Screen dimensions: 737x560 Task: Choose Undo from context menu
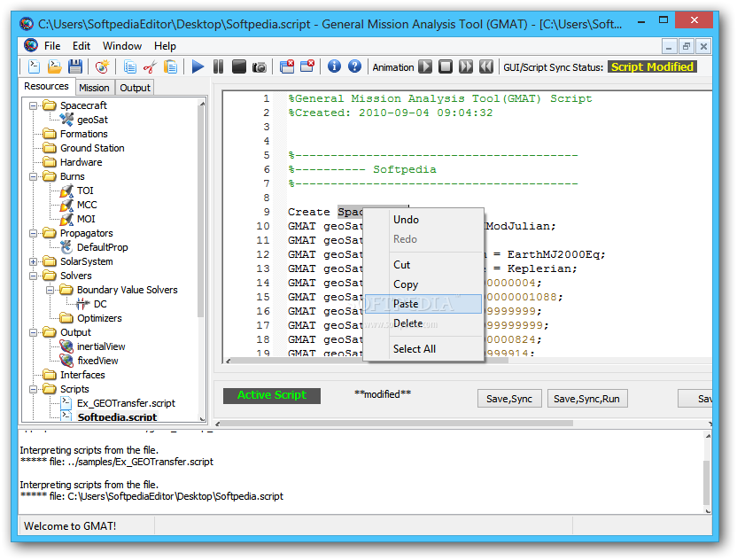point(424,220)
